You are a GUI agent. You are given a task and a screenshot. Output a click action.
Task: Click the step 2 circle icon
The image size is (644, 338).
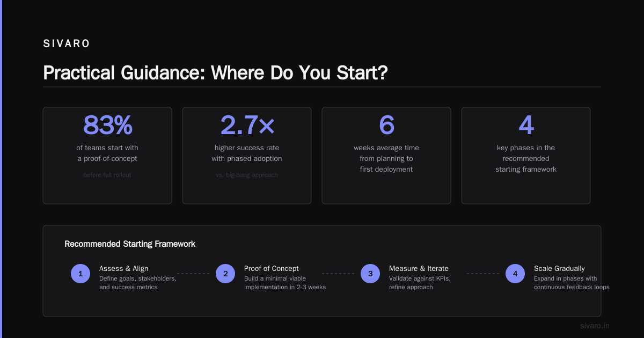(x=225, y=274)
